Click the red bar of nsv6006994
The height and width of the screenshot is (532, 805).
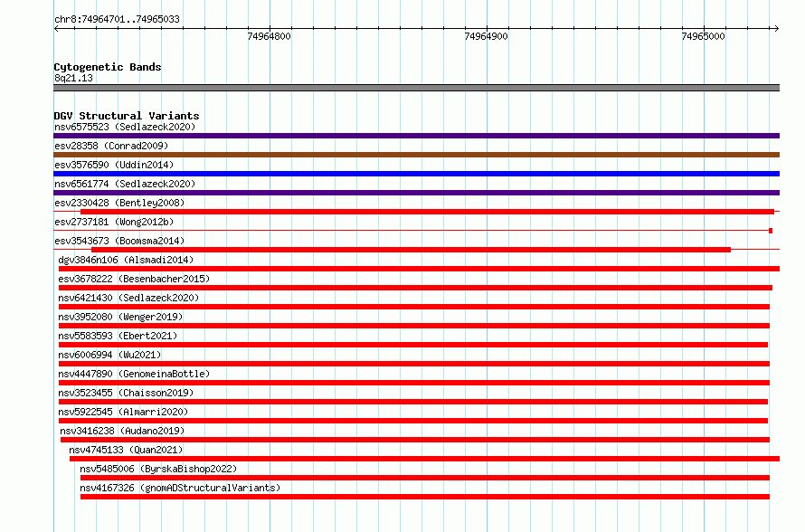point(413,364)
